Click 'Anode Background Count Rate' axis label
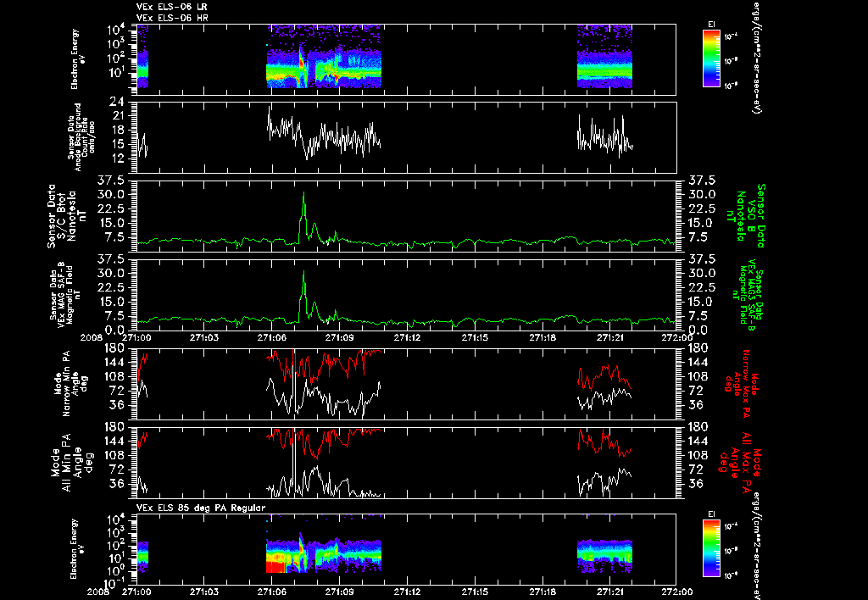868x600 pixels. point(81,137)
